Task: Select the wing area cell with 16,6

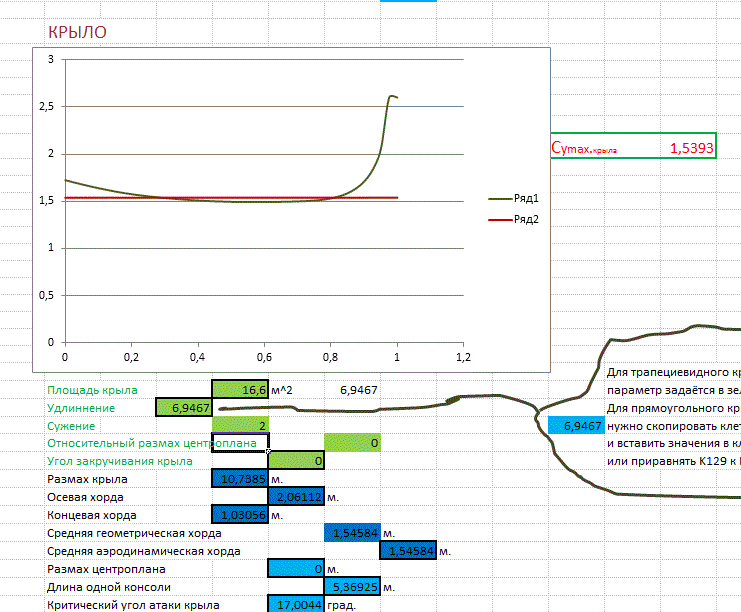Action: point(240,389)
